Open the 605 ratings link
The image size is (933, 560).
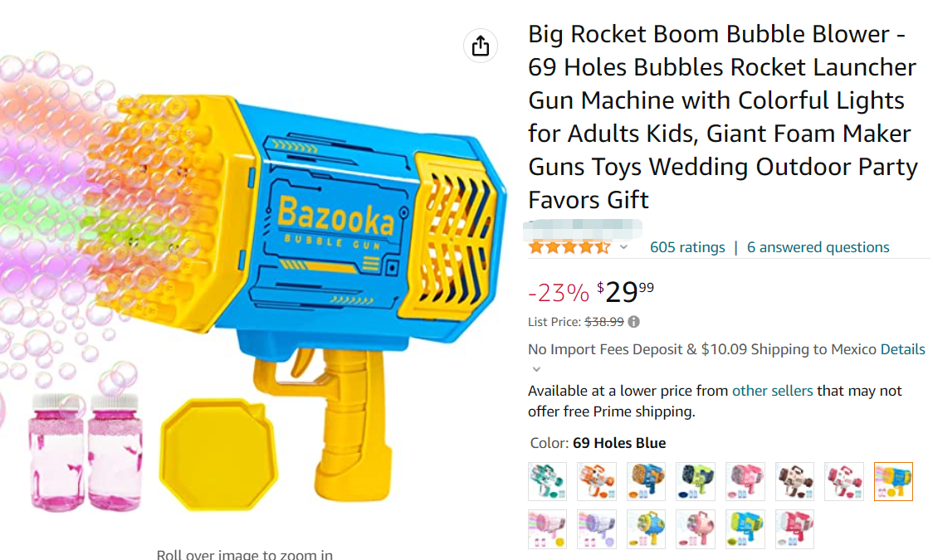(x=687, y=247)
